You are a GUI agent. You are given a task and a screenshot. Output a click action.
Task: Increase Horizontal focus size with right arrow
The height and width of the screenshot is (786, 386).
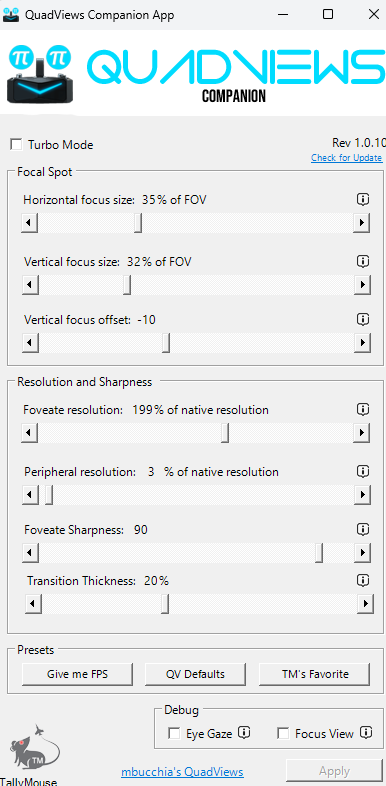361,223
